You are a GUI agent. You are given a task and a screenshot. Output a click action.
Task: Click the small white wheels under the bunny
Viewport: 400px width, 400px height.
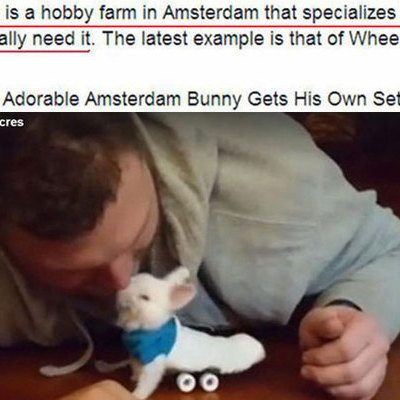coord(198,381)
